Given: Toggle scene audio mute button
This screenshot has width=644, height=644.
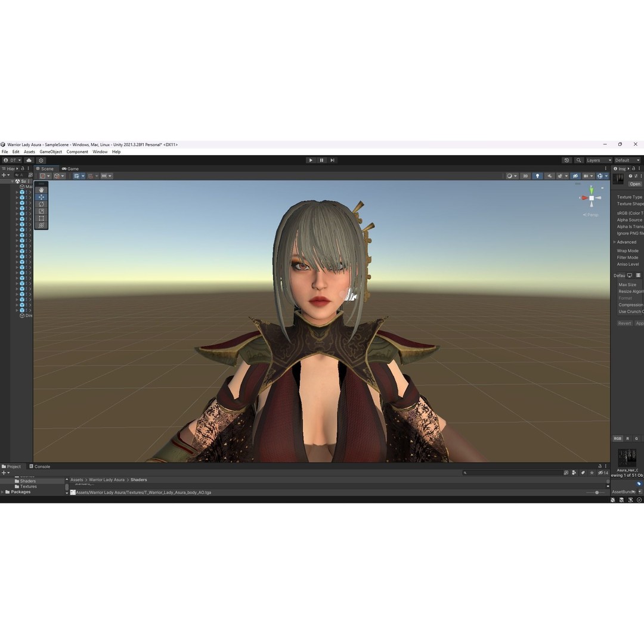Looking at the screenshot, I should click(549, 176).
